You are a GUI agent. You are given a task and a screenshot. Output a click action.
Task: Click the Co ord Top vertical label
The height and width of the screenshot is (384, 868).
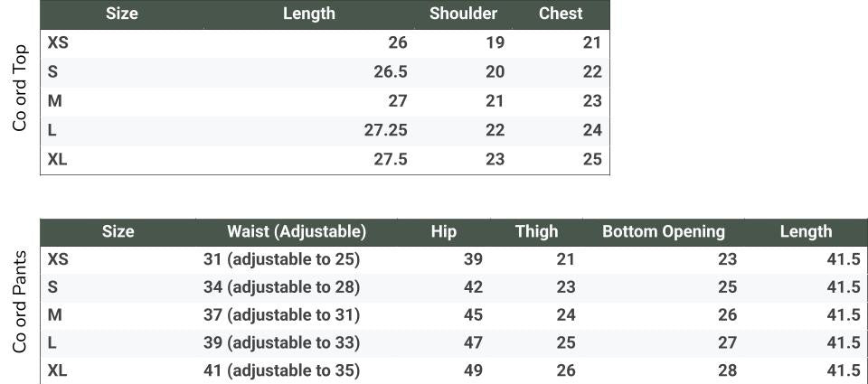point(20,86)
